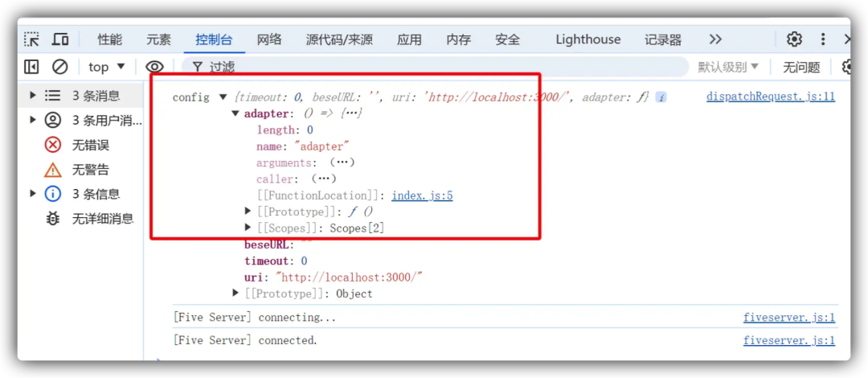Click the "[Five Server] connecting..." message

(255, 318)
